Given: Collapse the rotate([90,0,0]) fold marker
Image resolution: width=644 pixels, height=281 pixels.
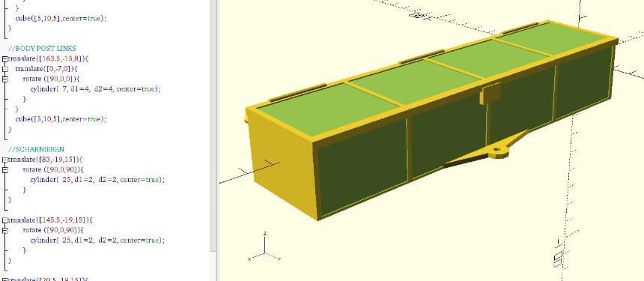Looking at the screenshot, I should click(5, 79).
